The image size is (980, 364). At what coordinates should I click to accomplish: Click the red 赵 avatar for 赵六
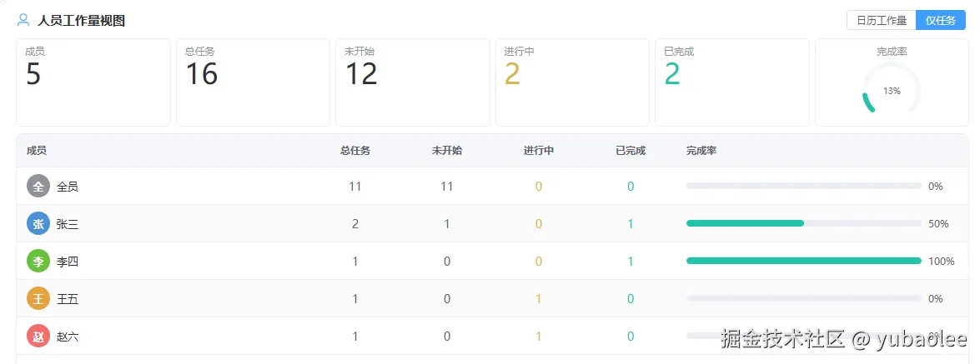[x=38, y=337]
